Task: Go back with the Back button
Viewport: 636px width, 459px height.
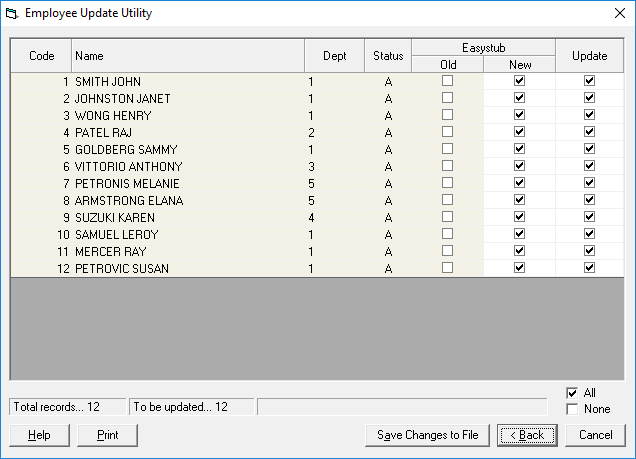Action: tap(527, 435)
